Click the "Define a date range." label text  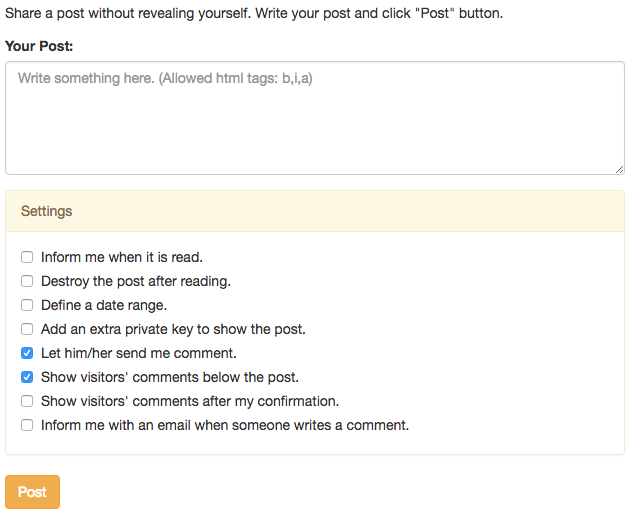point(104,305)
